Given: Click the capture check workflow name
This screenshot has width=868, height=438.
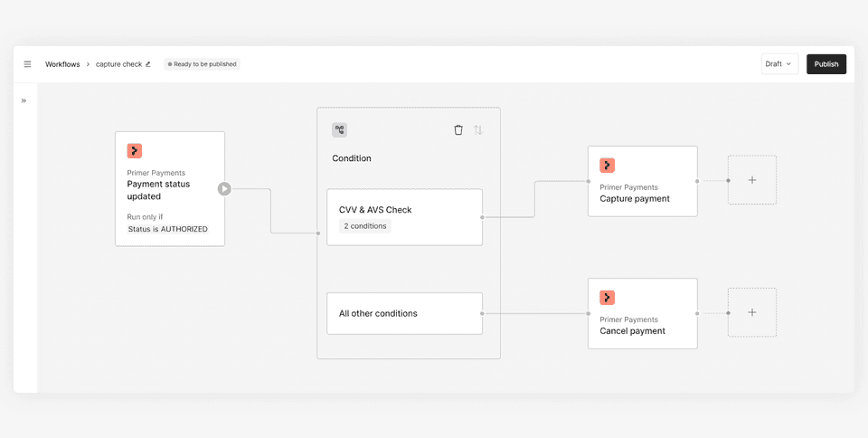Looking at the screenshot, I should pos(119,64).
